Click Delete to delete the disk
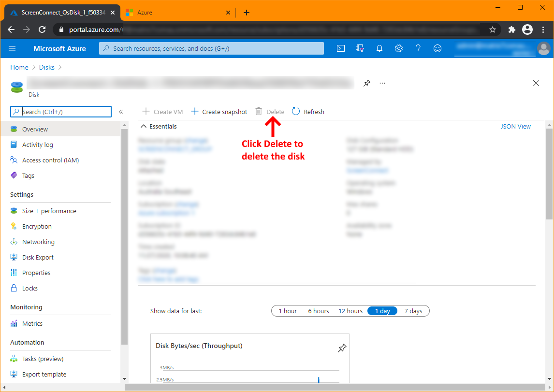The width and height of the screenshot is (554, 392). pos(270,112)
